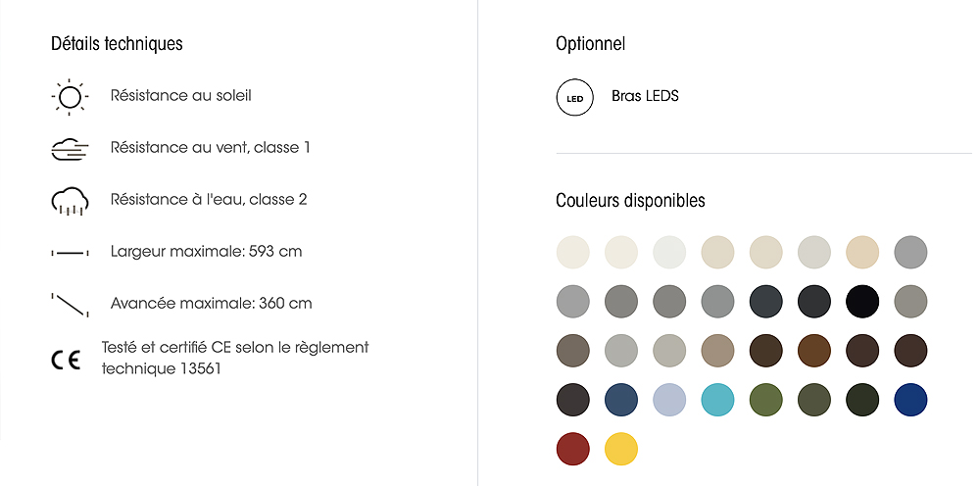This screenshot has width=980, height=486.
Task: Select the Bras LEDS option label
Action: coord(645,96)
